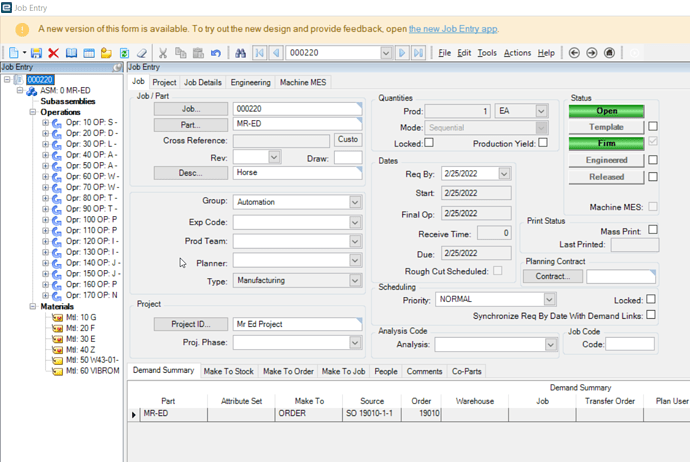Image resolution: width=690 pixels, height=462 pixels.
Task: Open the Exp Code dropdown
Action: pyautogui.click(x=355, y=222)
